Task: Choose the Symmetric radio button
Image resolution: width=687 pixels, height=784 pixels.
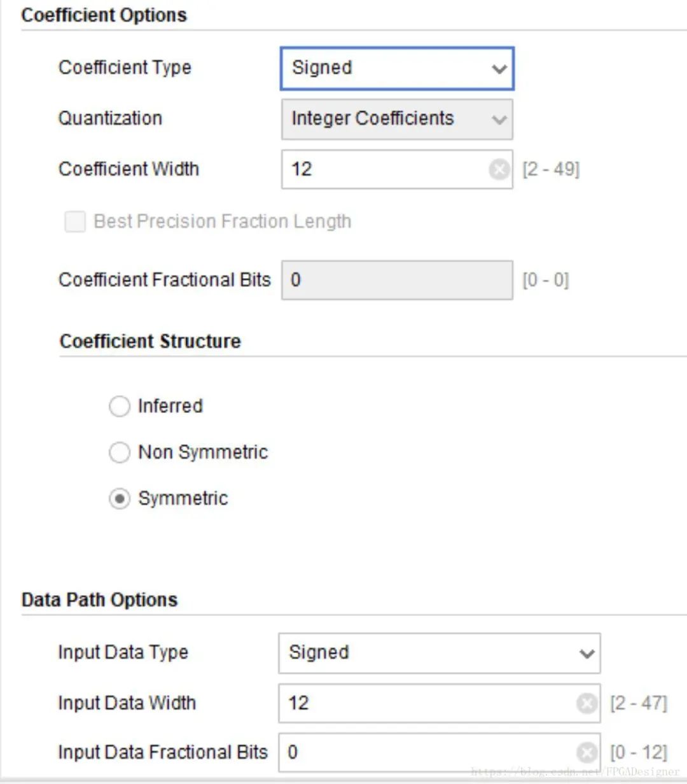Action: [x=120, y=498]
